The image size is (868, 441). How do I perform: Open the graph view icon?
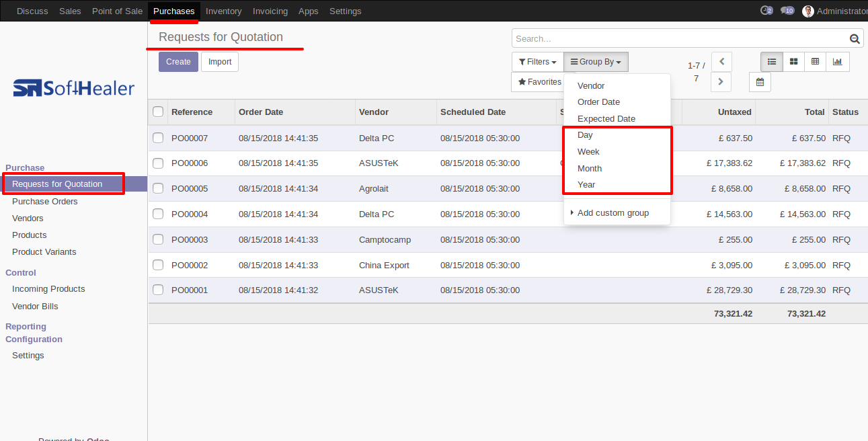tap(838, 62)
